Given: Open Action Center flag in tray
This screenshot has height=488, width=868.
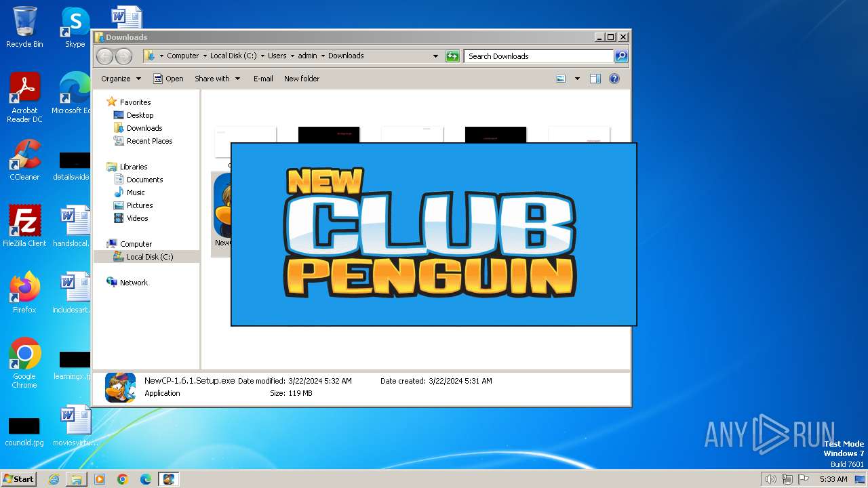Looking at the screenshot, I should click(x=804, y=479).
